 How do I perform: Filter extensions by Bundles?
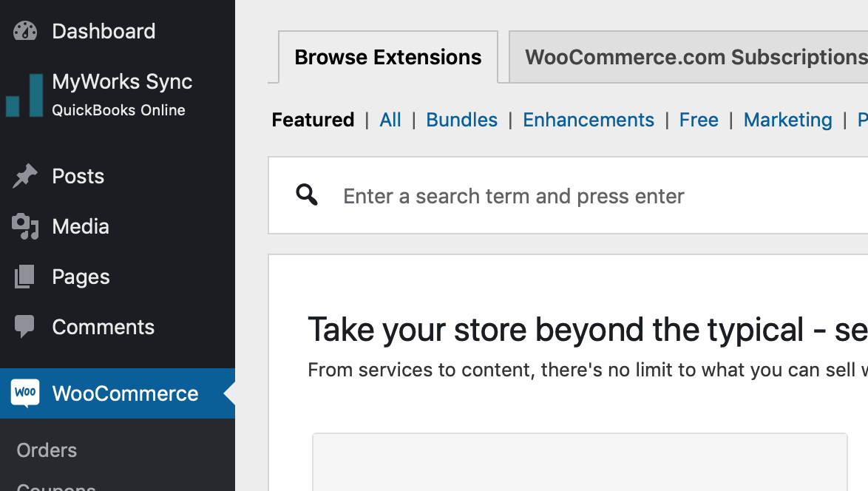(x=461, y=120)
